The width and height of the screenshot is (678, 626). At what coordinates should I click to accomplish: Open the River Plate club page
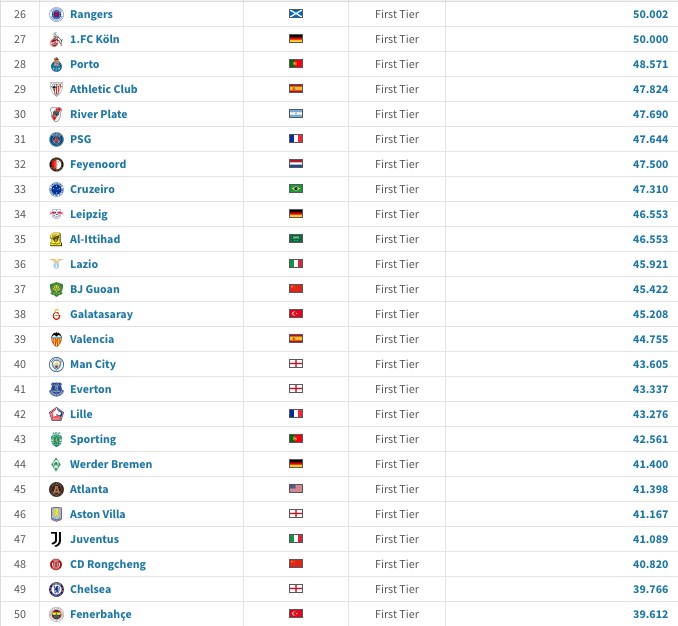[98, 114]
